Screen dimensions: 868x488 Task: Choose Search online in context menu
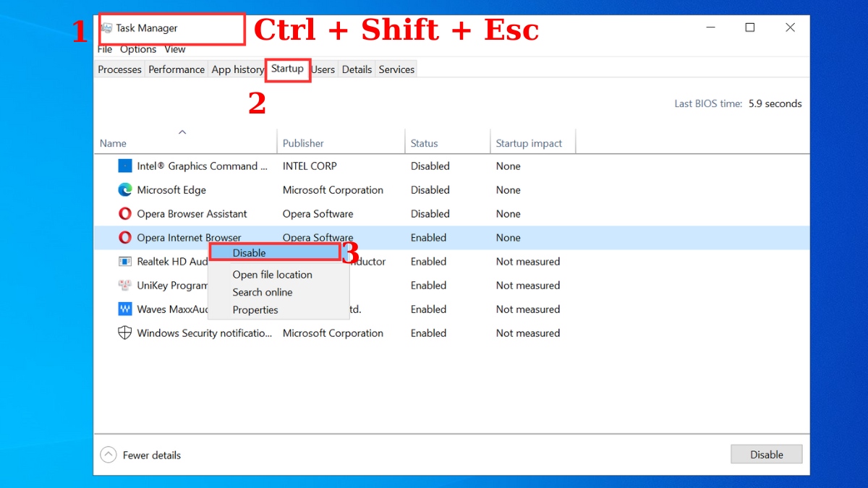coord(263,292)
